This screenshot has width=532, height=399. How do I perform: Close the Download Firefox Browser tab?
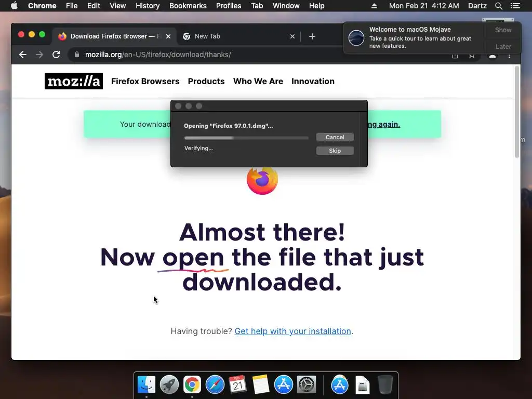(x=168, y=36)
